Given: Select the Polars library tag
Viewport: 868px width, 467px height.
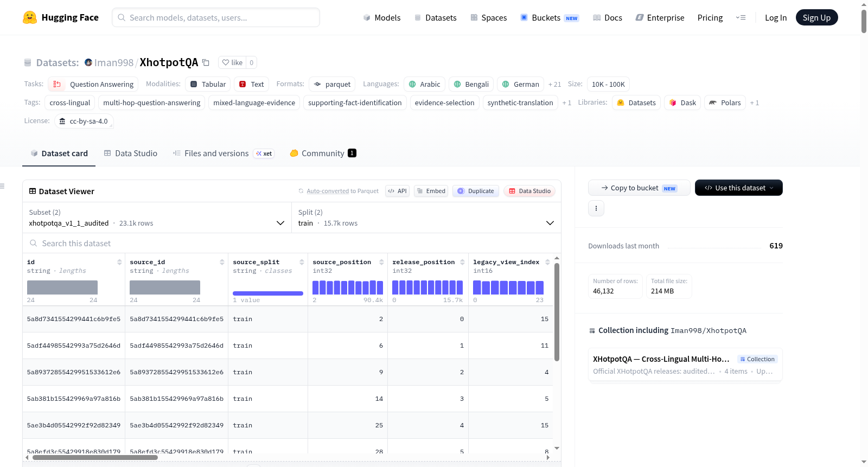Looking at the screenshot, I should pyautogui.click(x=725, y=103).
